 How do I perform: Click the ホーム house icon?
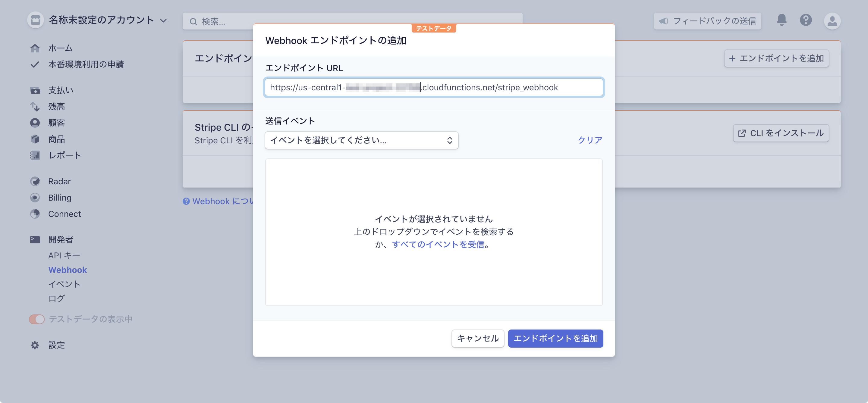(35, 48)
